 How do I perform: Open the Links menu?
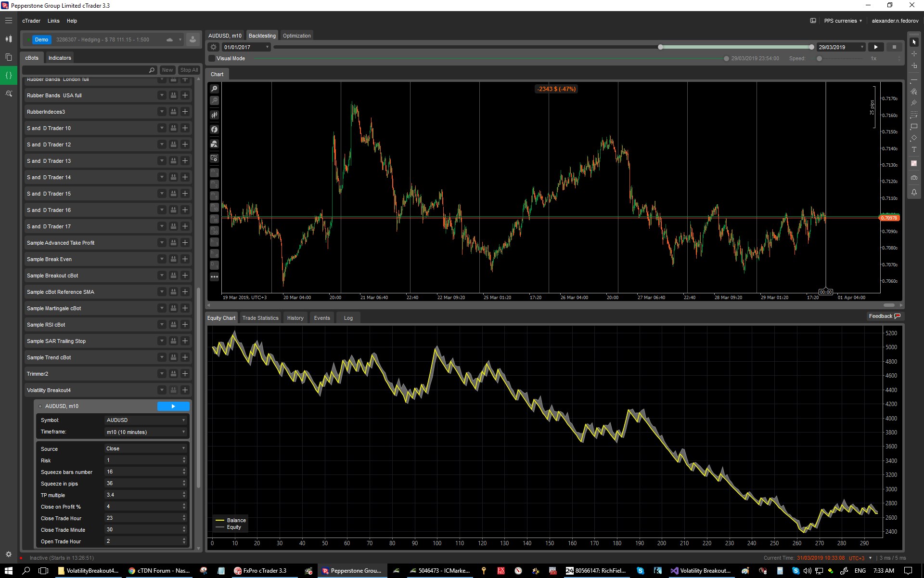[53, 21]
